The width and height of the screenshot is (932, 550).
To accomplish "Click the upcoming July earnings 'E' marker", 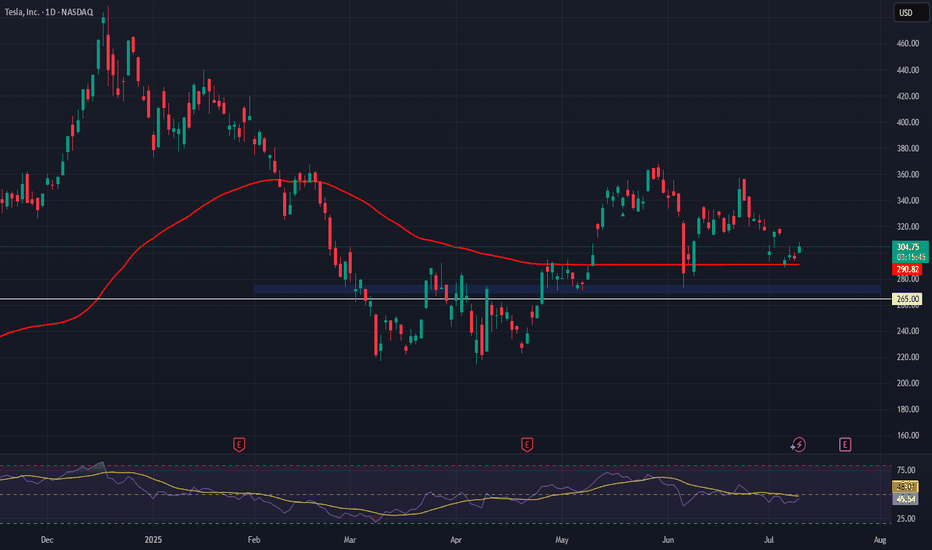I will [845, 444].
